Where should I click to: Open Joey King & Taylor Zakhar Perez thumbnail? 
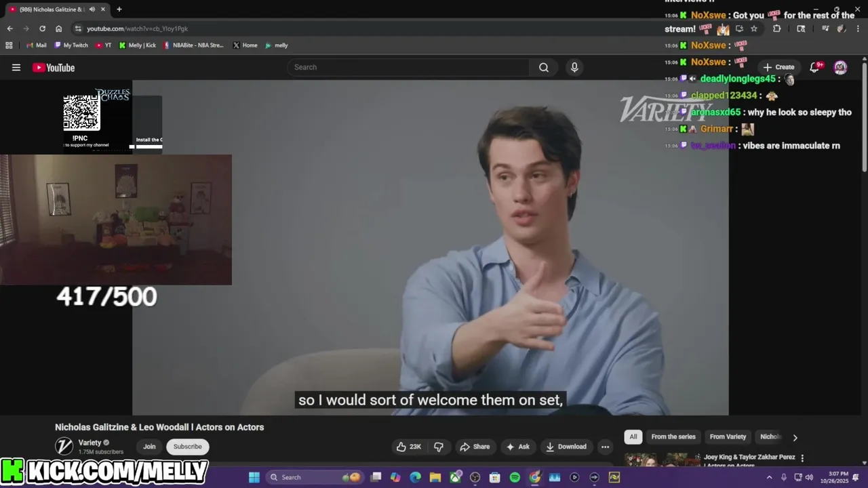(x=663, y=460)
